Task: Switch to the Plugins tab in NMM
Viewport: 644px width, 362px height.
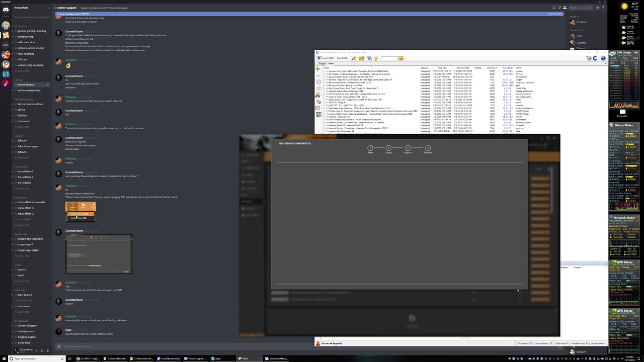Action: tap(322, 64)
